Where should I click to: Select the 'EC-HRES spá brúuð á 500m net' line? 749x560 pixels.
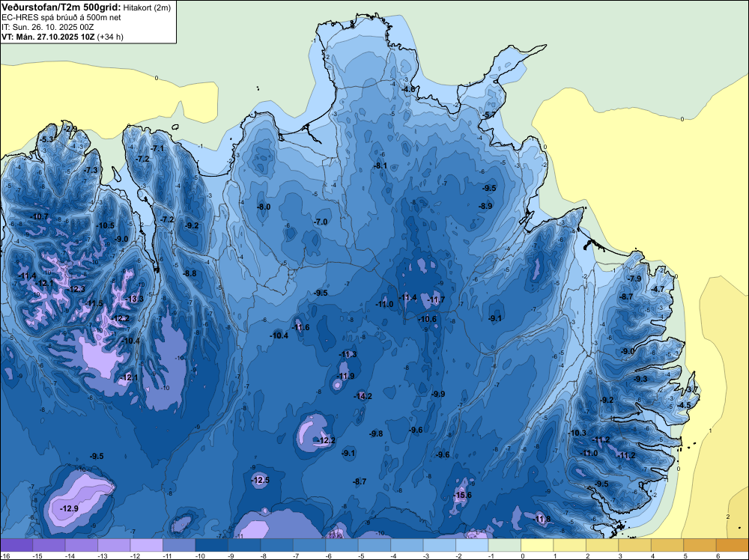pyautogui.click(x=61, y=17)
